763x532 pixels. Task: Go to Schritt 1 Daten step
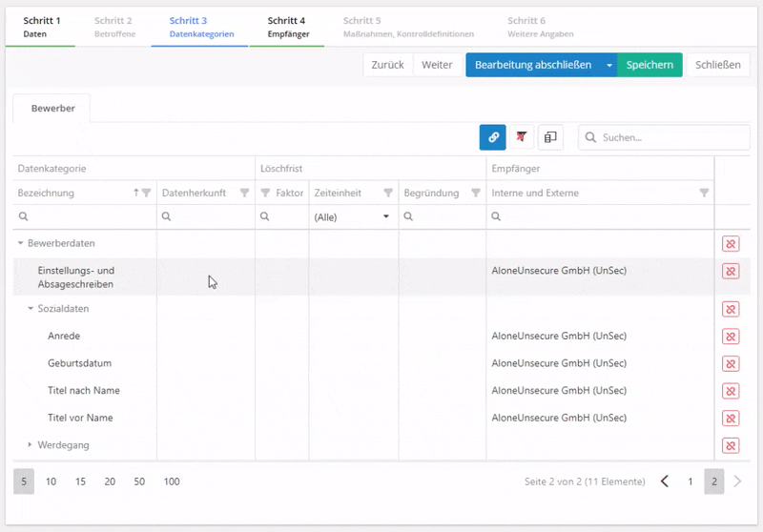pos(41,27)
